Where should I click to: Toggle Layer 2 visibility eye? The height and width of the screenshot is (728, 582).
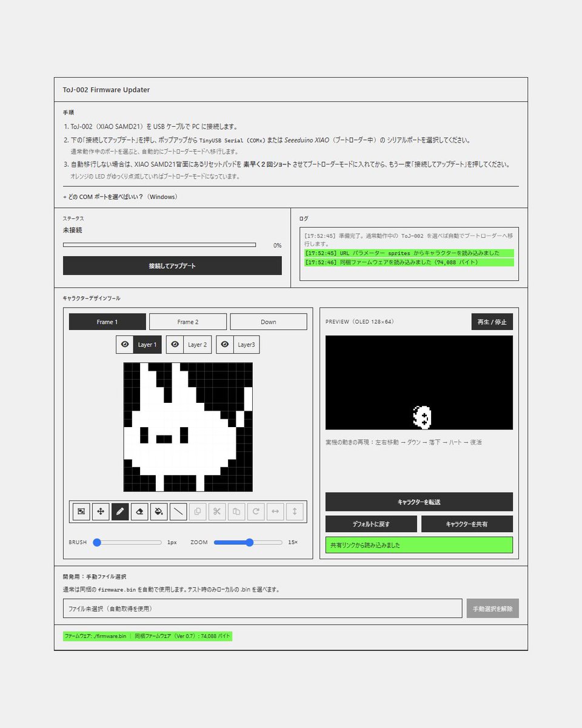(175, 345)
